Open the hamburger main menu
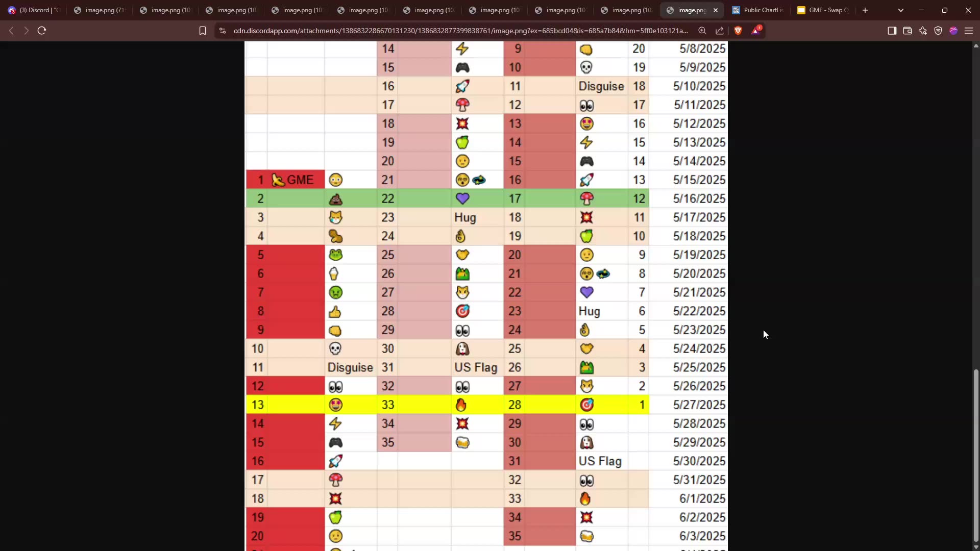The height and width of the screenshot is (551, 980). [969, 31]
